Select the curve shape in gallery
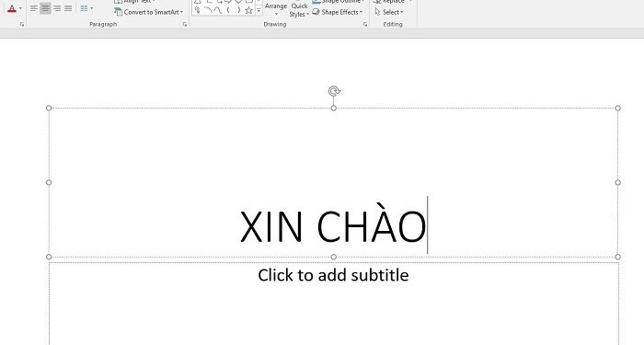Image resolution: width=644 pixels, height=345 pixels. click(218, 10)
